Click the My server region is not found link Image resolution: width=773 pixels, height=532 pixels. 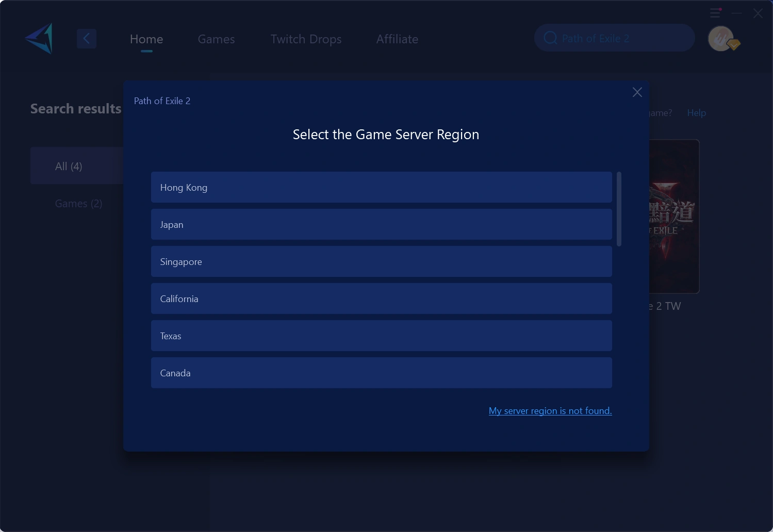550,410
